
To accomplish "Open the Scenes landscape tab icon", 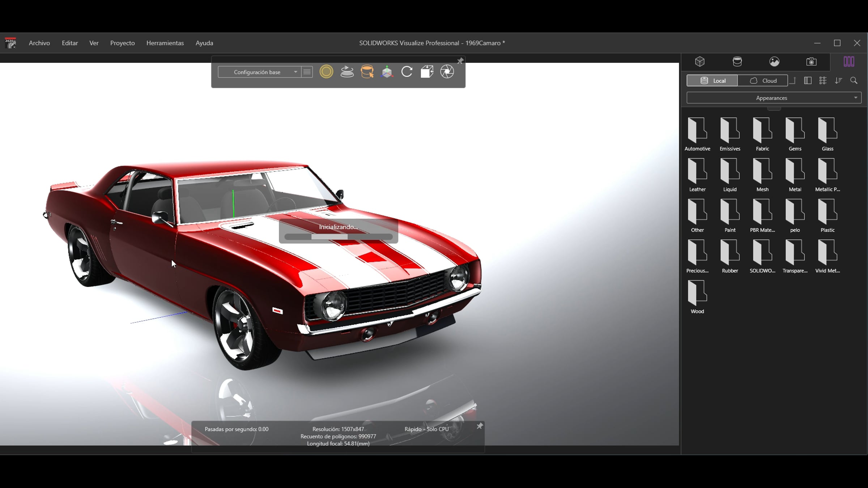I will [774, 61].
